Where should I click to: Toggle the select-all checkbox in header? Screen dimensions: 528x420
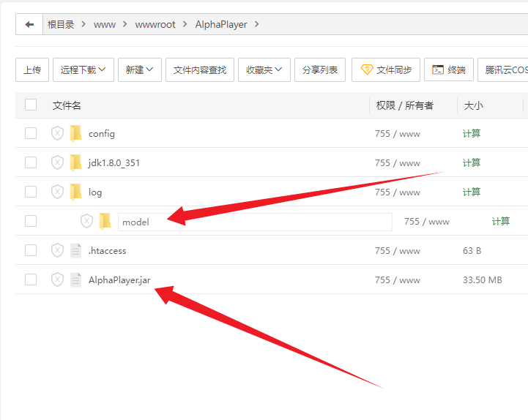point(31,105)
